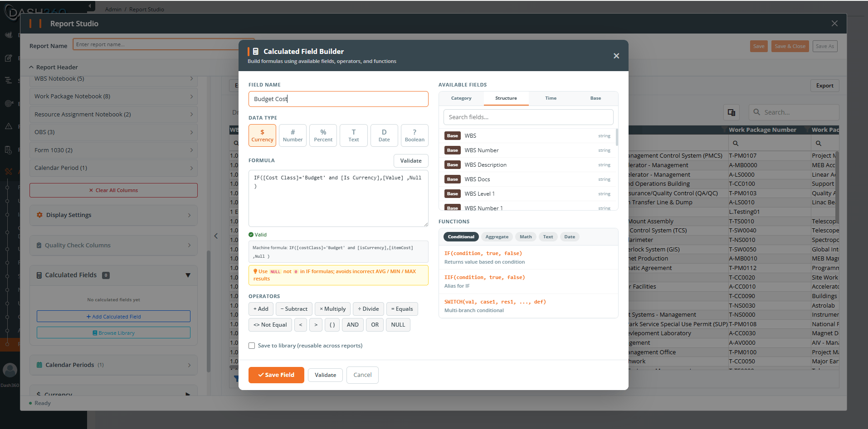Click Clear All Columns button
The width and height of the screenshot is (868, 429).
[x=113, y=190]
